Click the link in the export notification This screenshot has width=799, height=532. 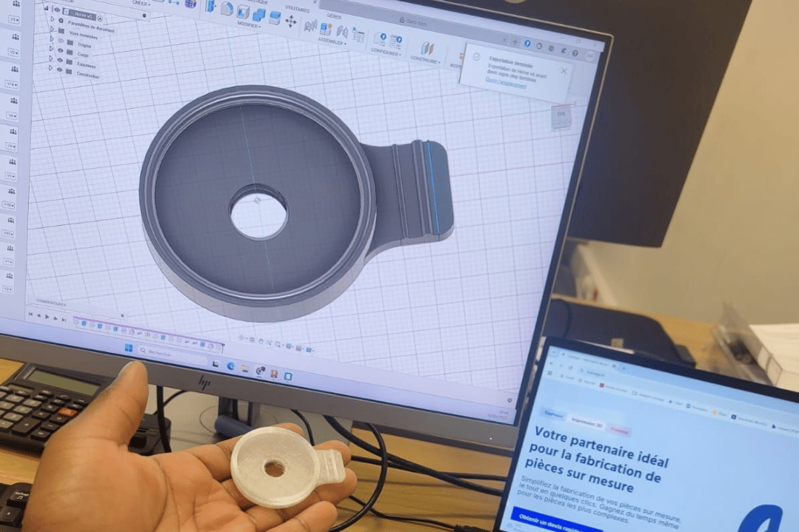pos(506,84)
